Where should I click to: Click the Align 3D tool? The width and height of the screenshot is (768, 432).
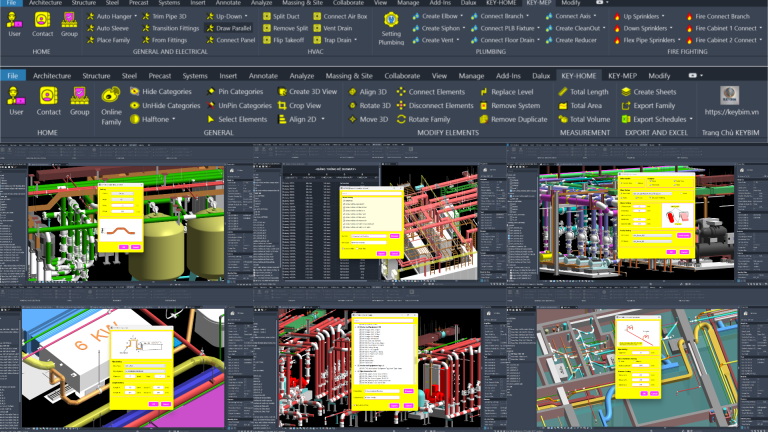367,92
